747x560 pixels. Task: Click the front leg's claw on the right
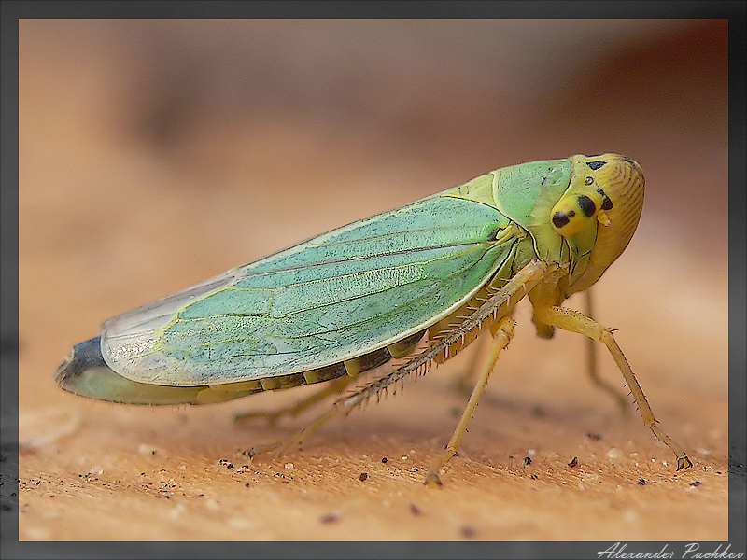tap(684, 461)
